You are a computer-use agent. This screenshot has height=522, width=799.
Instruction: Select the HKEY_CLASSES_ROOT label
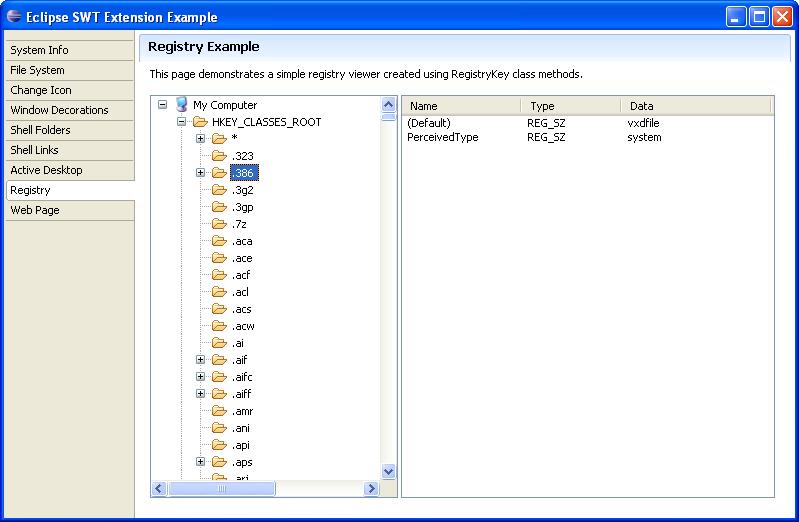(x=267, y=122)
